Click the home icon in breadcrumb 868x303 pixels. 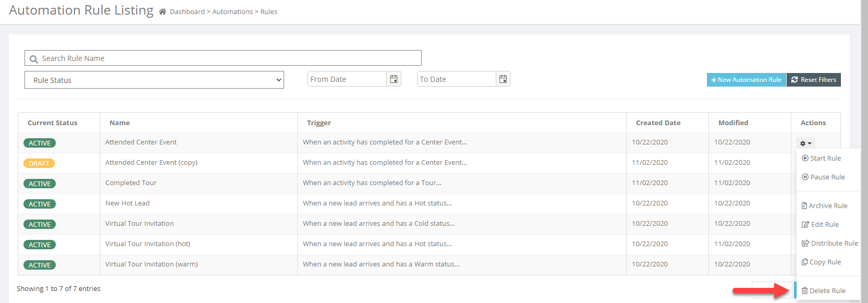pyautogui.click(x=163, y=11)
